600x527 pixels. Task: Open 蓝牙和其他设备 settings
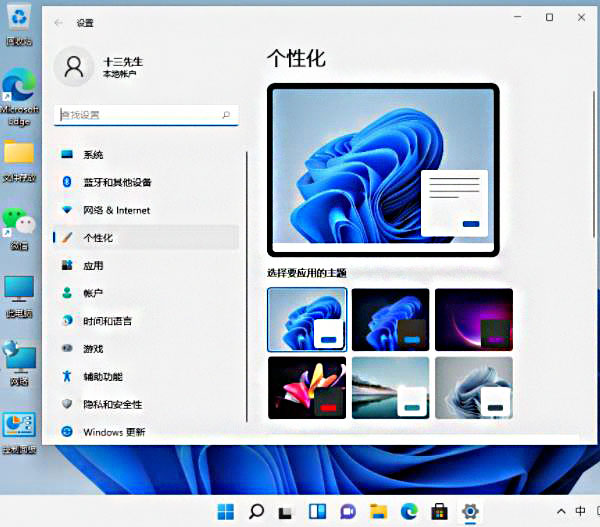146,182
